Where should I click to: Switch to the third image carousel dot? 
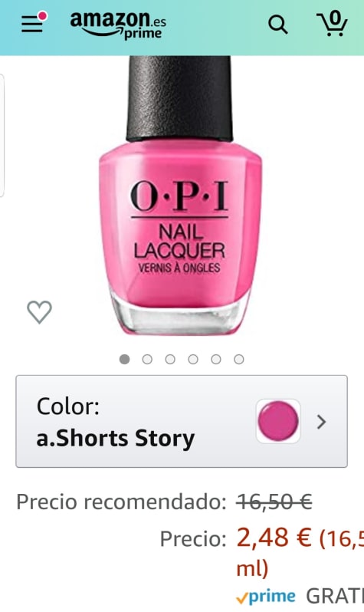coord(170,359)
